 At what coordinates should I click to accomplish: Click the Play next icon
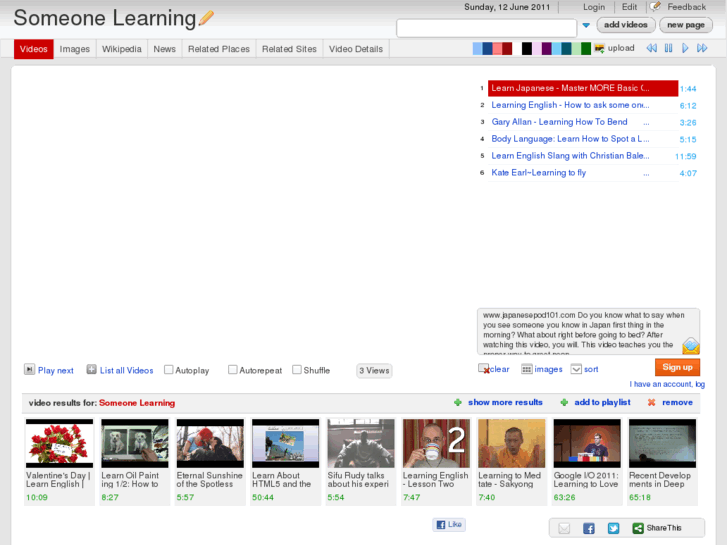29,369
